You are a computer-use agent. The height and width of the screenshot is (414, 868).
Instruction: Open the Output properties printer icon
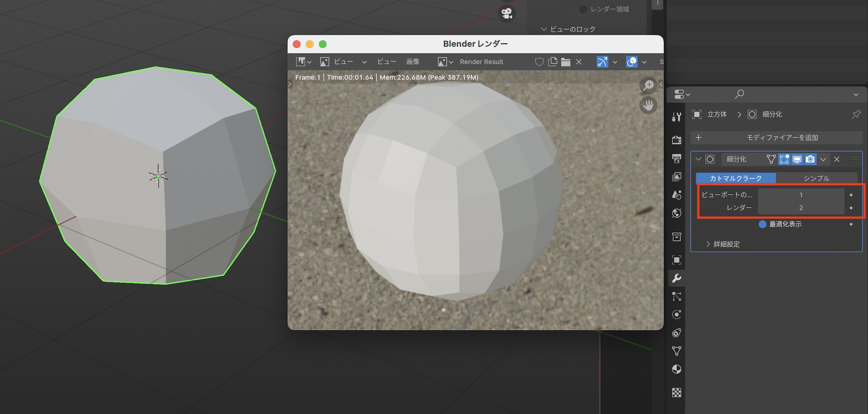coord(677,159)
